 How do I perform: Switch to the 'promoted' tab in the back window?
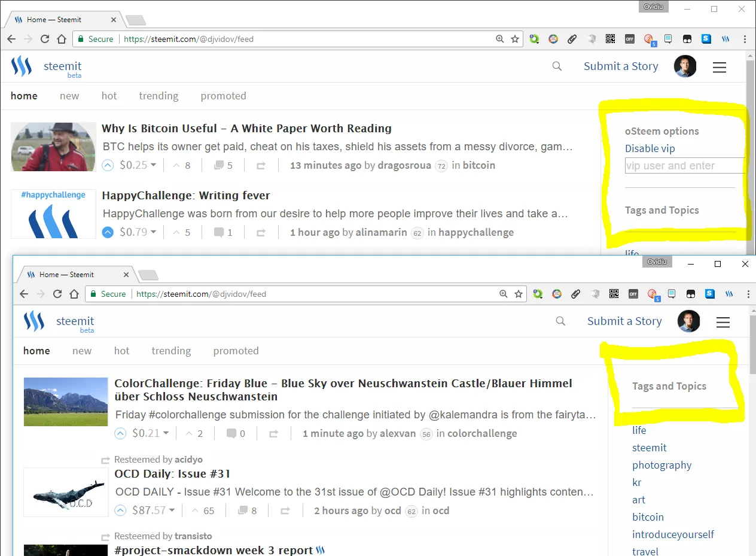(x=223, y=96)
